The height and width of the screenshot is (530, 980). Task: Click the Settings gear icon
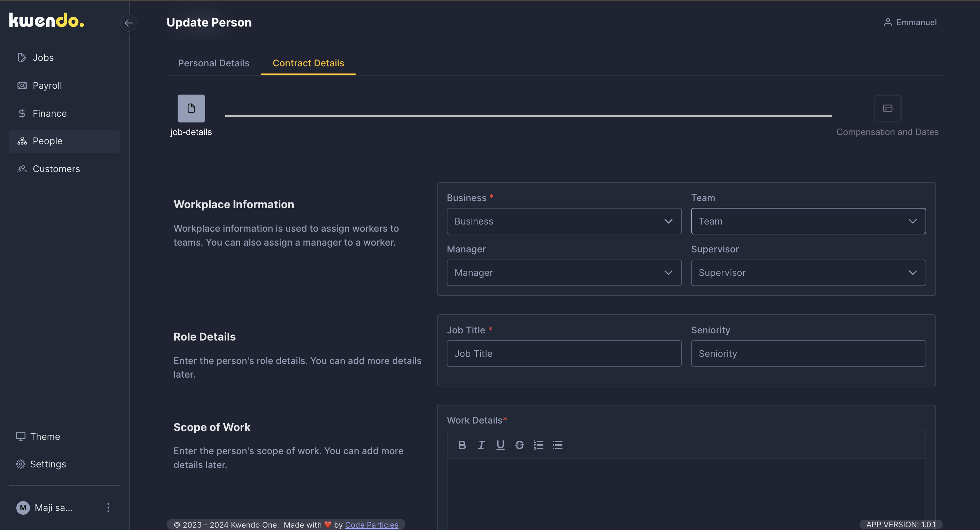click(20, 464)
